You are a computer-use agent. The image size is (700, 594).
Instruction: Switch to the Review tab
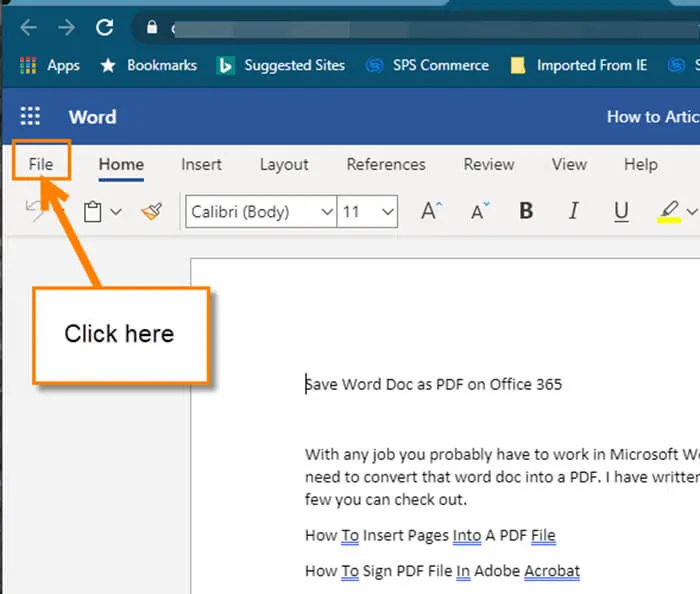[489, 164]
